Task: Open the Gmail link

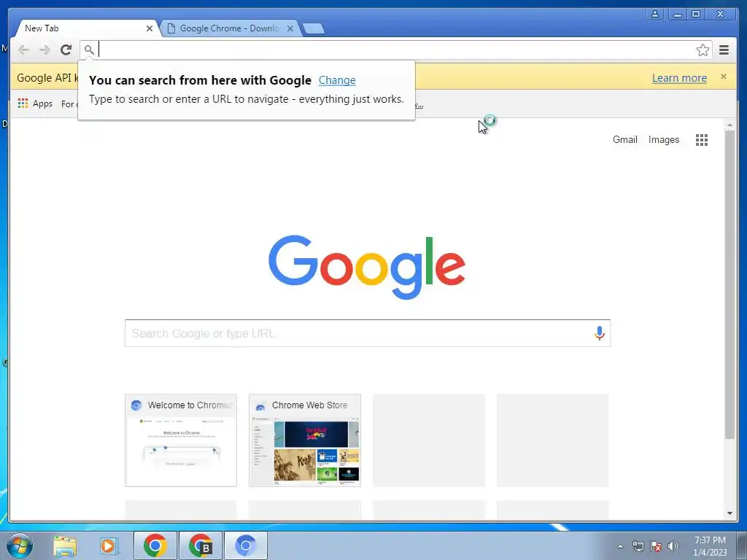Action: [x=624, y=139]
